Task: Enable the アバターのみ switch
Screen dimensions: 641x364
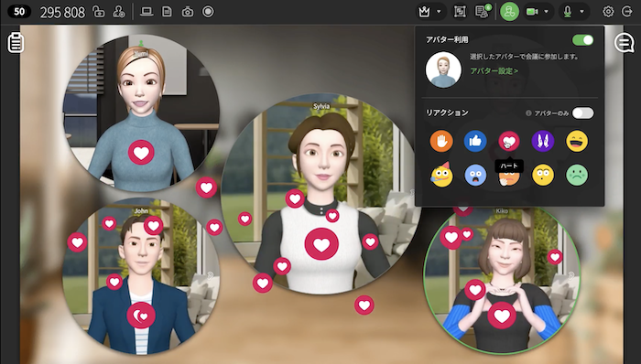Action: [582, 113]
